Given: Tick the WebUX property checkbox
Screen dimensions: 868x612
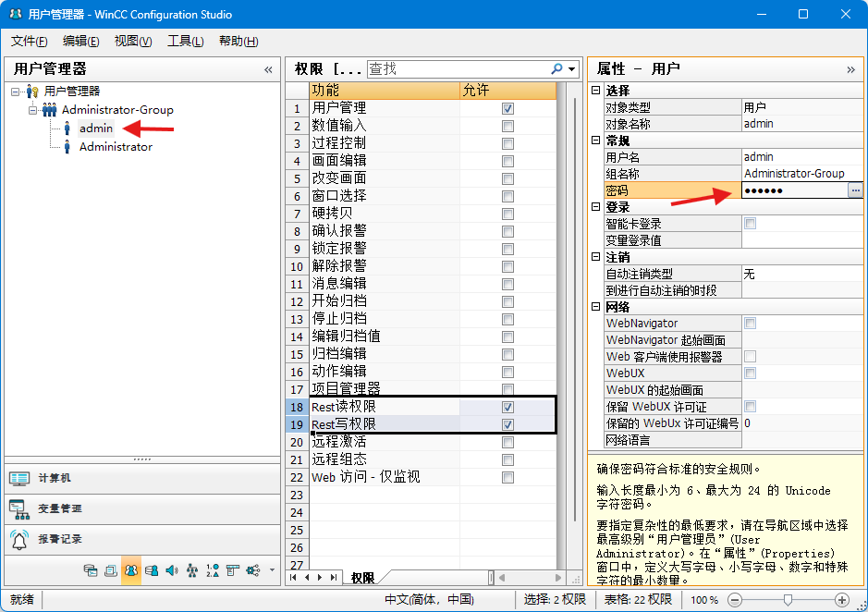Looking at the screenshot, I should click(750, 373).
